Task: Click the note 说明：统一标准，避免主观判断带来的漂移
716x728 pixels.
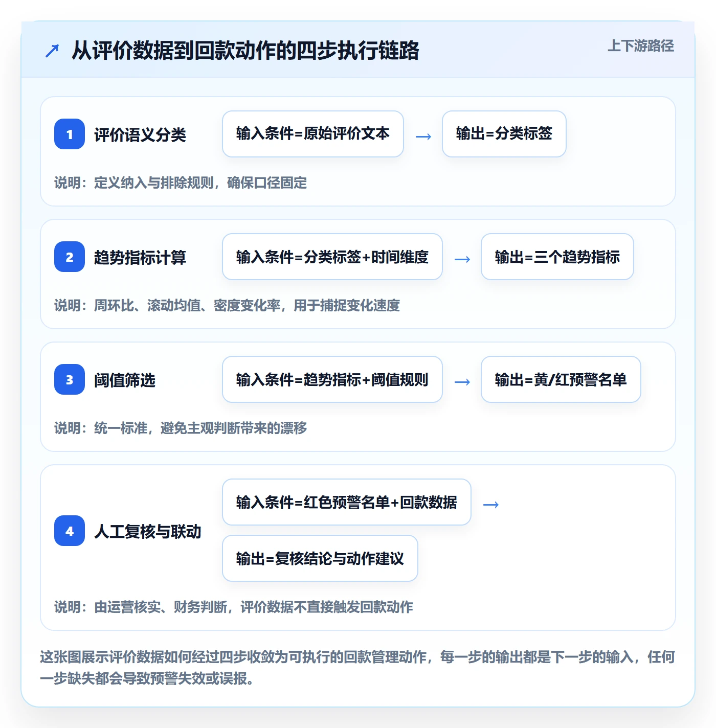Action: 181,428
